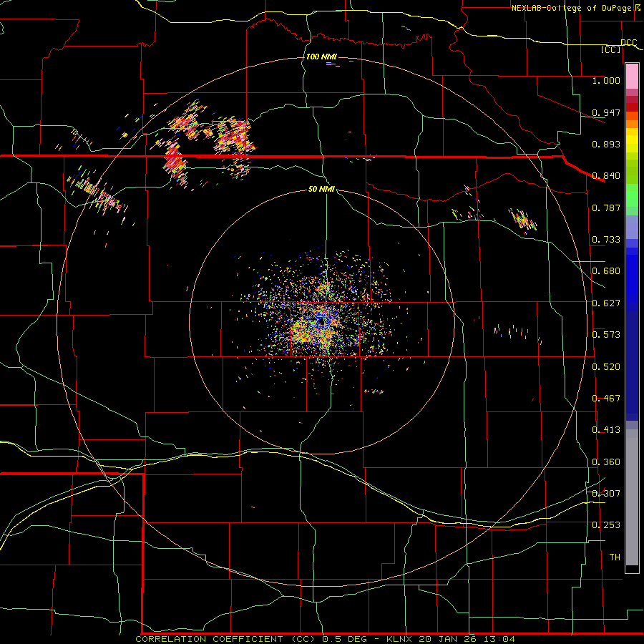The height and width of the screenshot is (644, 644).
Task: Select the 1.000 scale value
Action: pyautogui.click(x=606, y=80)
